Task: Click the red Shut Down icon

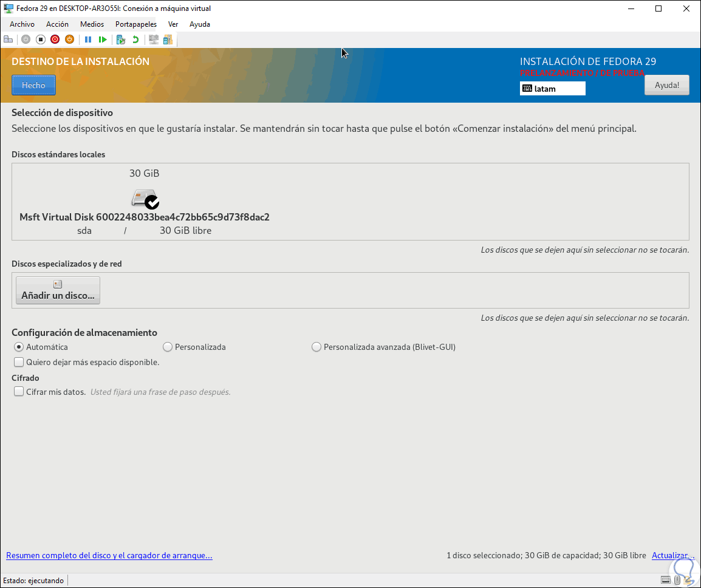Action: tap(55, 40)
